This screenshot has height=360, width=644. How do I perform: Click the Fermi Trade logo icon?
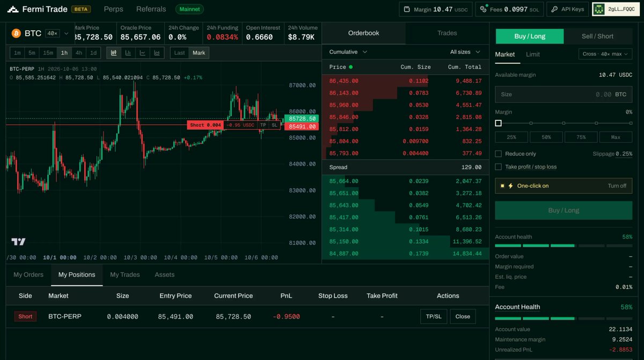click(13, 9)
